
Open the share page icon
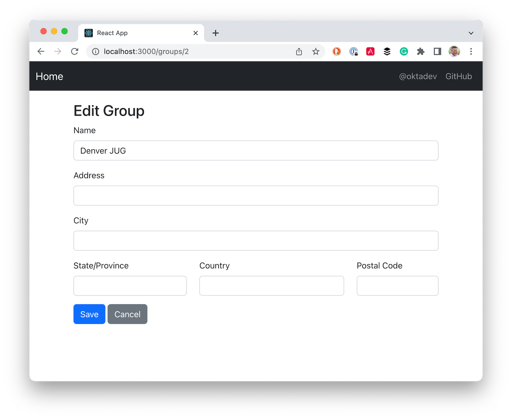tap(299, 52)
